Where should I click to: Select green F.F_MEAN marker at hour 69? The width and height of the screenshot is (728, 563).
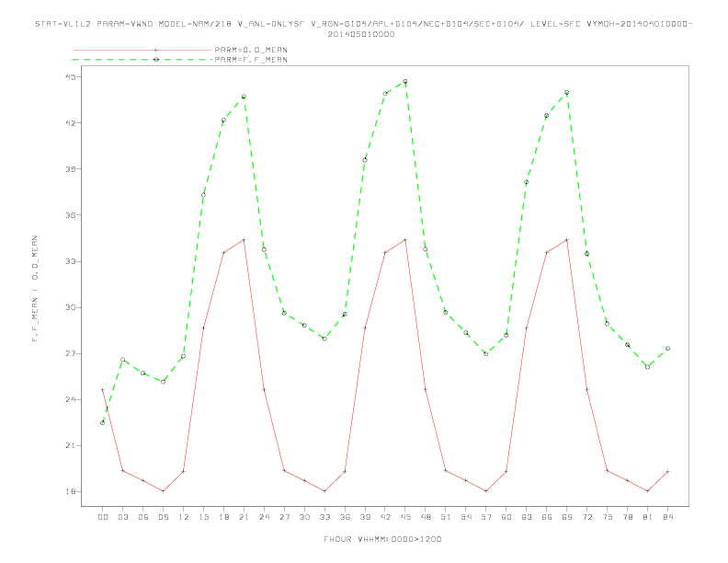[567, 92]
